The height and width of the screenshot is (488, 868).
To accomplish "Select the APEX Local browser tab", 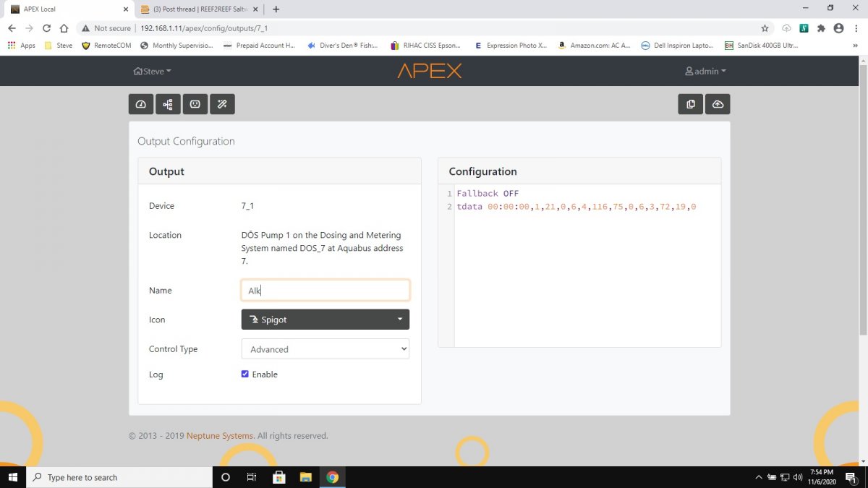I will click(69, 9).
